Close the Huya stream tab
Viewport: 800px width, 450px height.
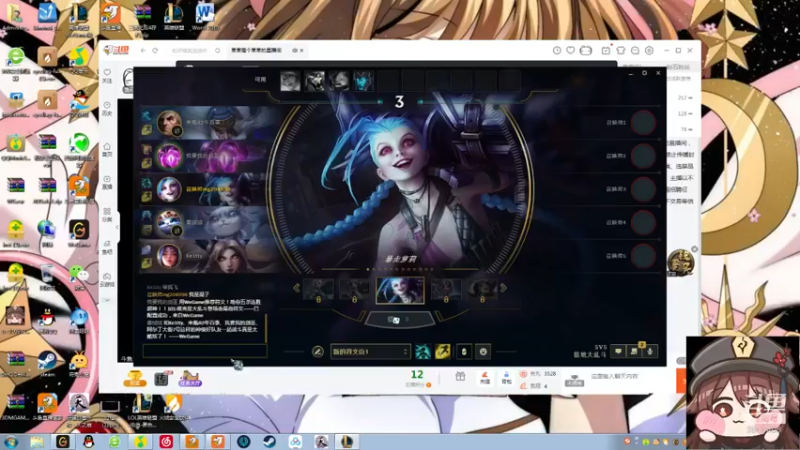pyautogui.click(x=302, y=51)
